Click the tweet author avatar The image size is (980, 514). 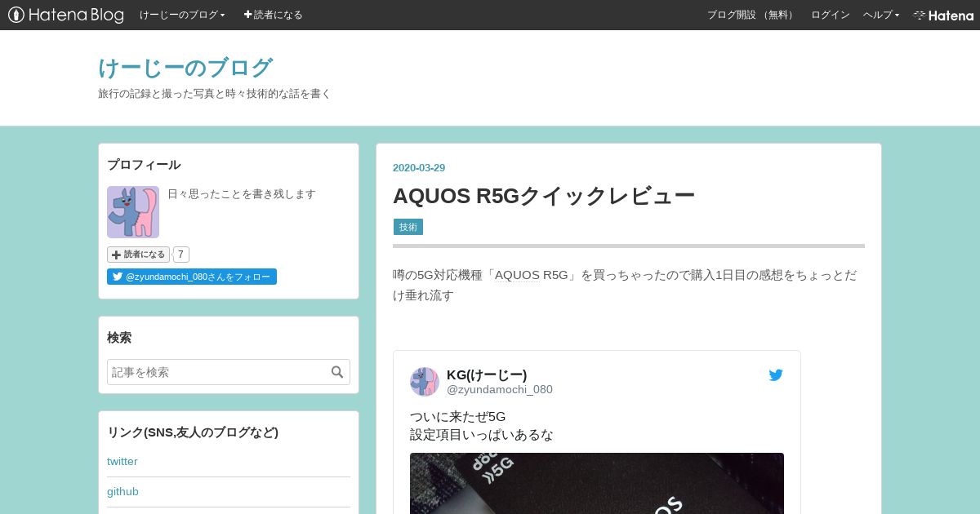pyautogui.click(x=425, y=382)
